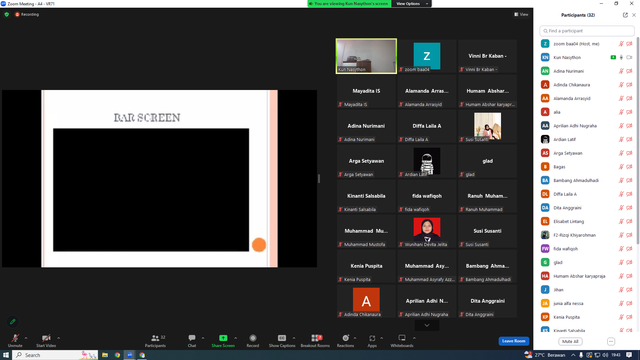Click the Share Screen icon
This screenshot has width=640, height=360.
pyautogui.click(x=223, y=338)
